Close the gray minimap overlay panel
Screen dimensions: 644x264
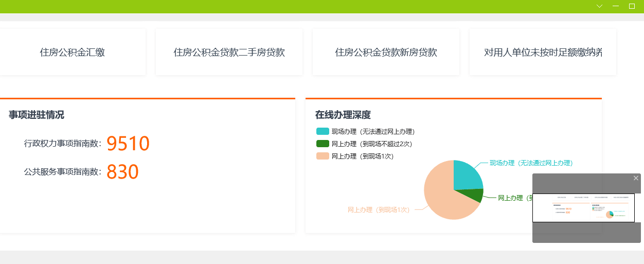(x=636, y=178)
